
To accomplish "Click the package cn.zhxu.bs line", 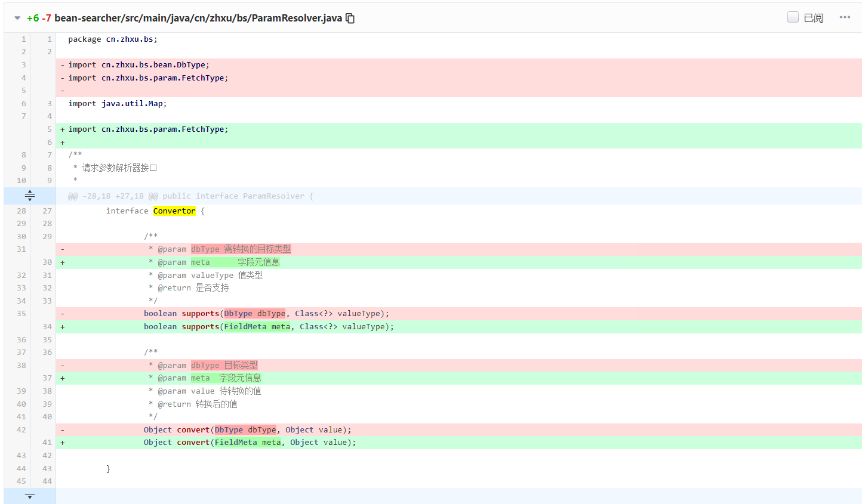I will coord(113,39).
